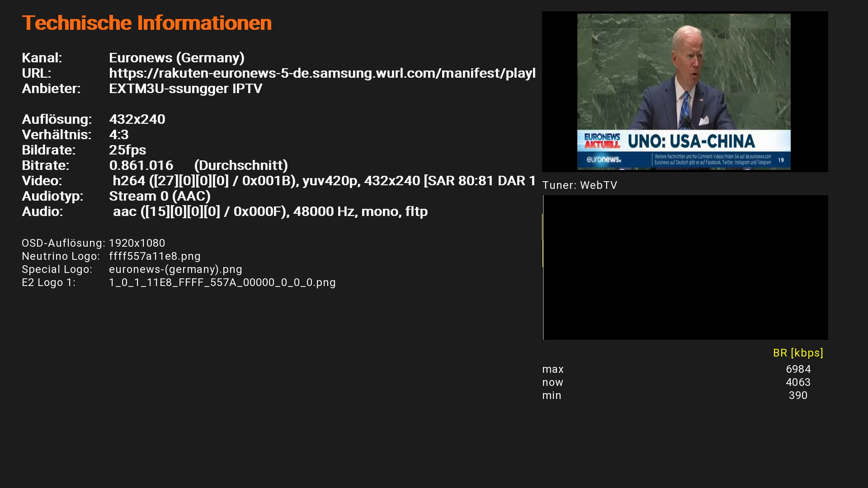
Task: Select the Euronews (Germany) channel name
Action: click(x=177, y=58)
